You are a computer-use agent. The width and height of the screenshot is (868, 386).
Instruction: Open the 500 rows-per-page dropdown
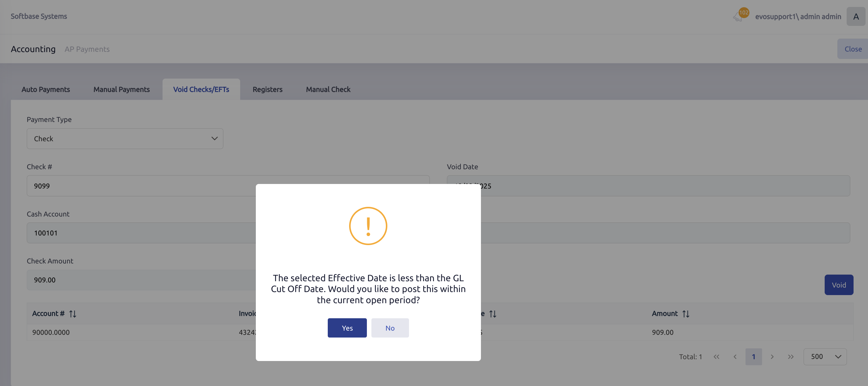[825, 357]
